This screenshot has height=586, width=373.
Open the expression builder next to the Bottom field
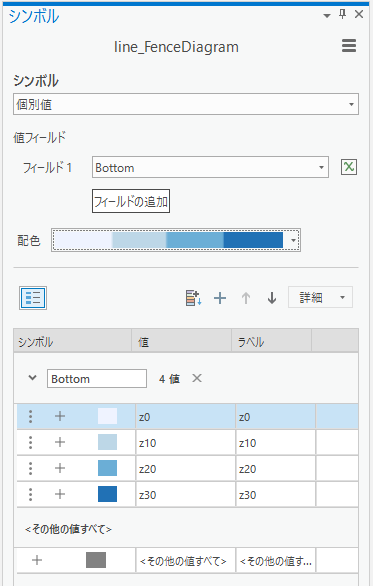[349, 167]
